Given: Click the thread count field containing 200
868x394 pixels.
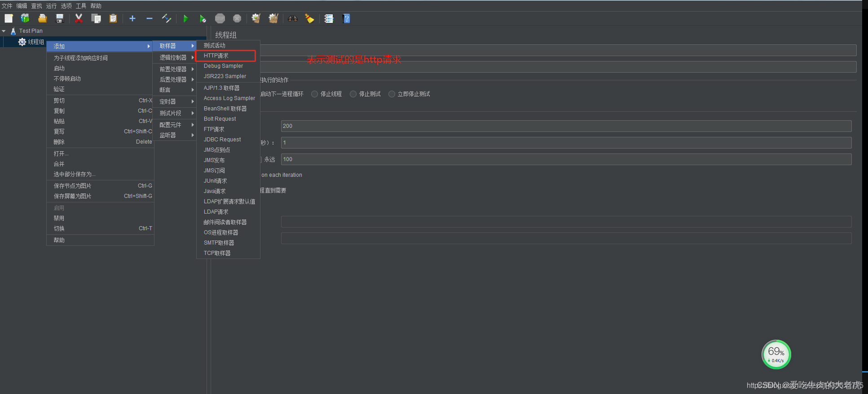Looking at the screenshot, I should pyautogui.click(x=566, y=126).
